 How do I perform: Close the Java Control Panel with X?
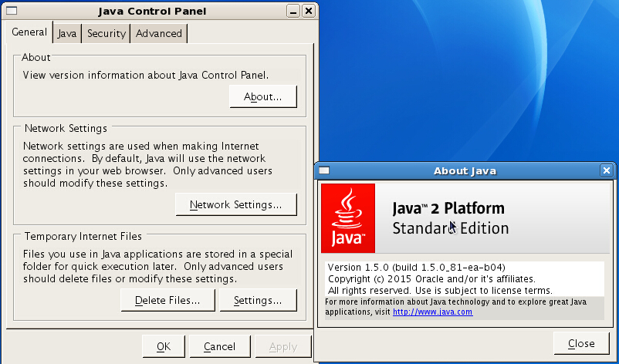[308, 12]
